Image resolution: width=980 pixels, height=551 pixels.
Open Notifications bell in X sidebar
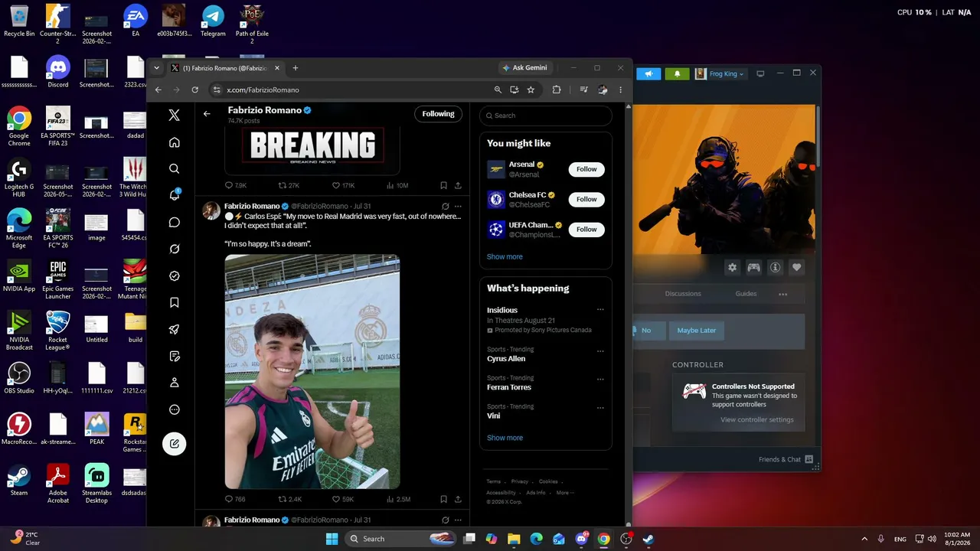point(175,194)
